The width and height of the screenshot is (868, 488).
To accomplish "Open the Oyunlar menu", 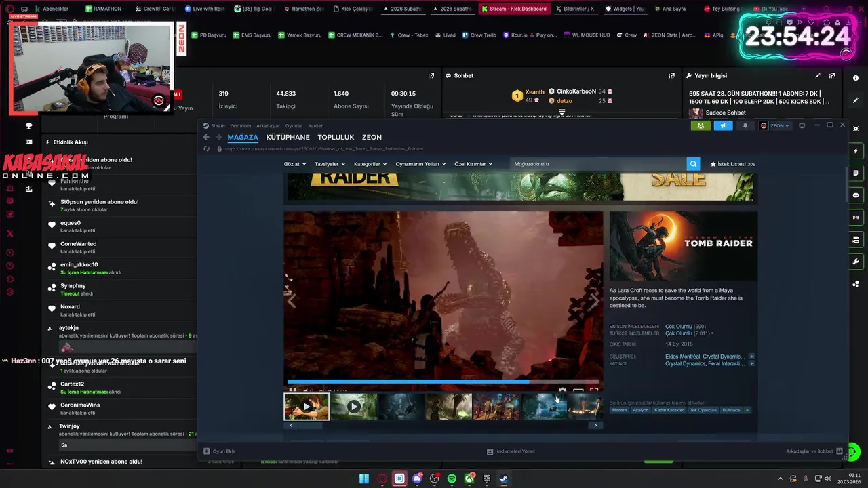I will (294, 125).
